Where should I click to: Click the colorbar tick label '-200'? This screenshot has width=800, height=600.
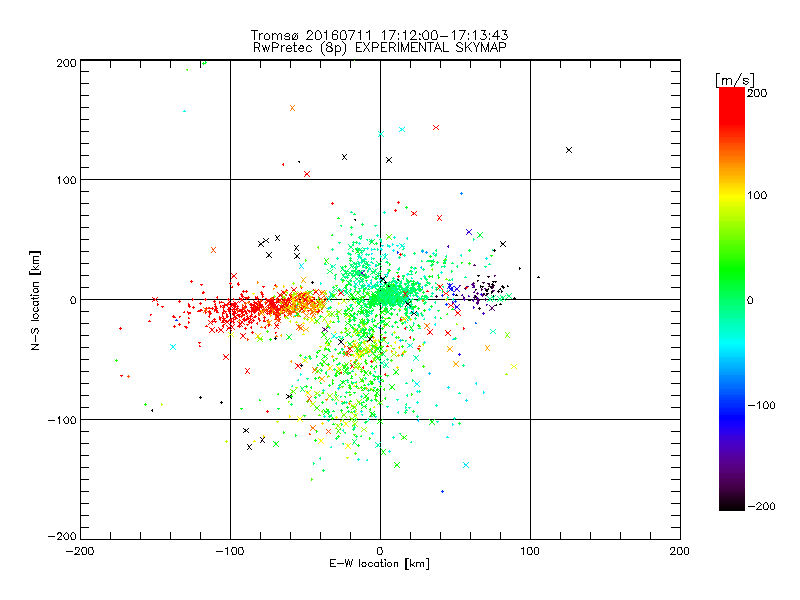coord(762,506)
